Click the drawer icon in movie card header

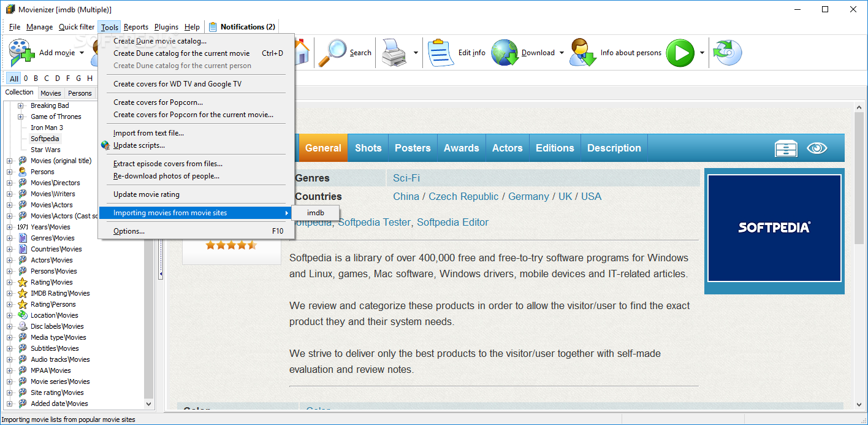tap(785, 148)
